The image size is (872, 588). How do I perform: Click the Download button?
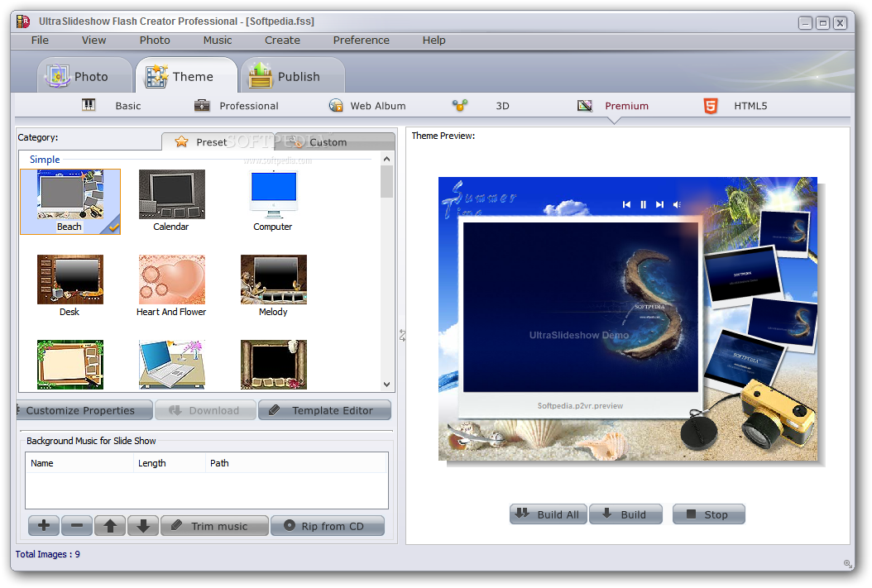(205, 410)
